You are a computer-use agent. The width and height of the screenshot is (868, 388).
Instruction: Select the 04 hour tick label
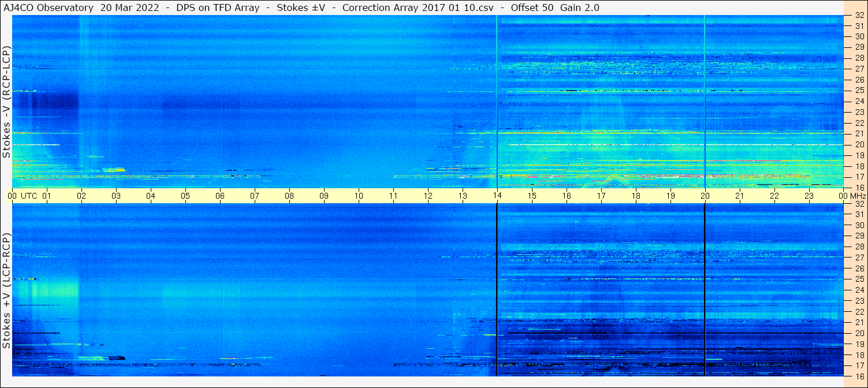(151, 196)
